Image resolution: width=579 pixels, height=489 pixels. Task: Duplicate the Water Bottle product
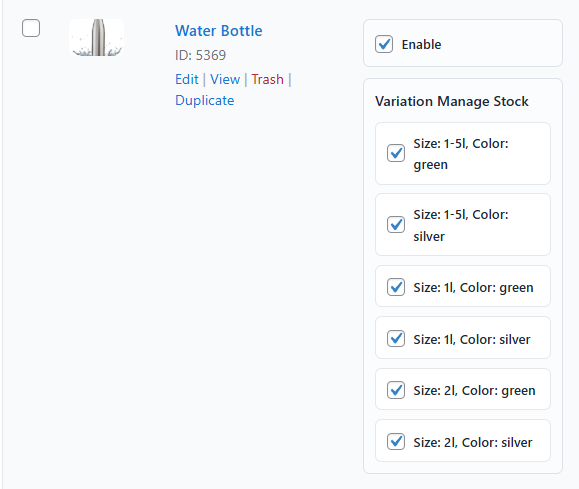click(205, 100)
